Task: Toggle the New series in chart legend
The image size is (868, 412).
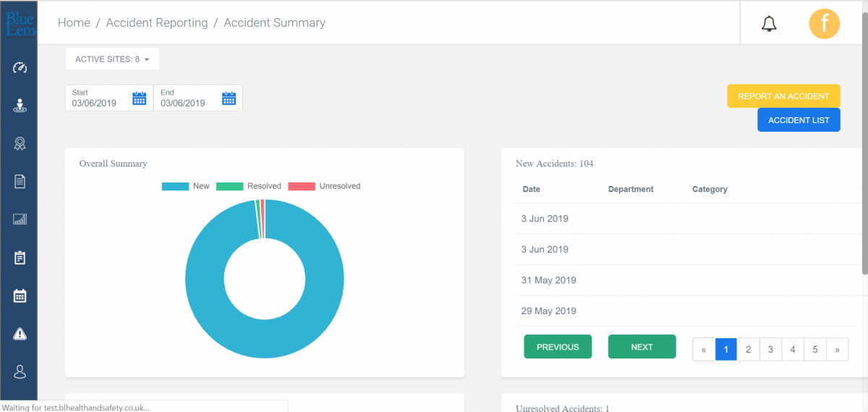Action: click(186, 186)
